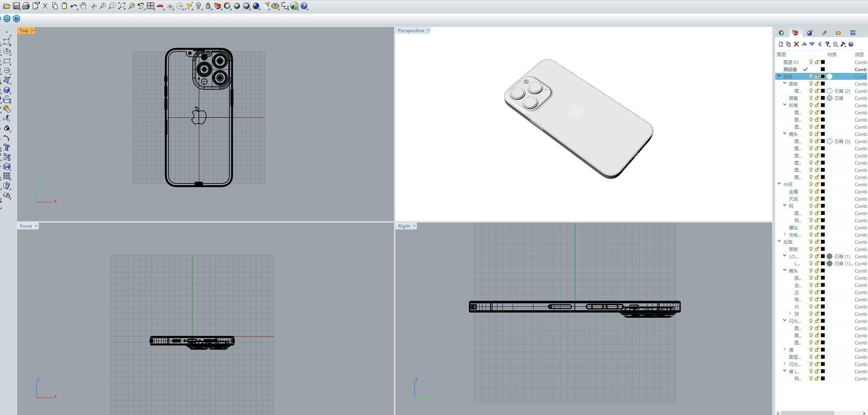
Task: Click the Right viewport title
Action: 404,226
